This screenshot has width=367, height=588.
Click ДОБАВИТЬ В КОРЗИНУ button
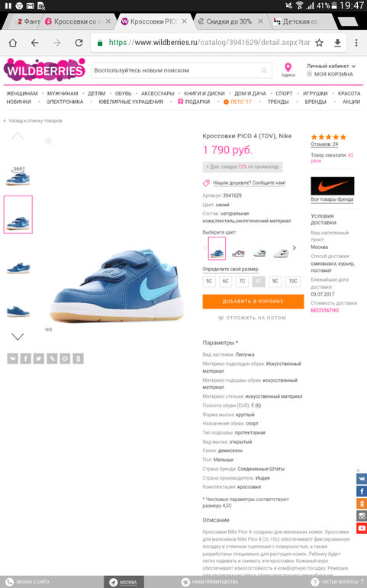253,302
